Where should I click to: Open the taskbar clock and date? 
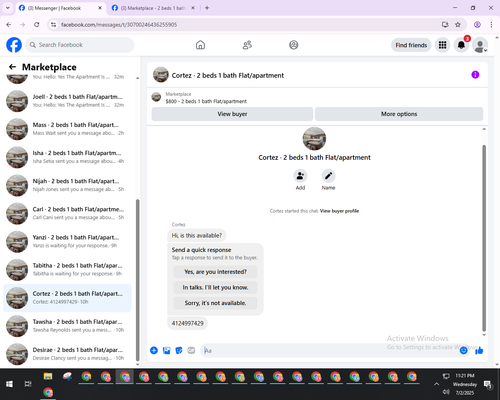click(x=465, y=384)
